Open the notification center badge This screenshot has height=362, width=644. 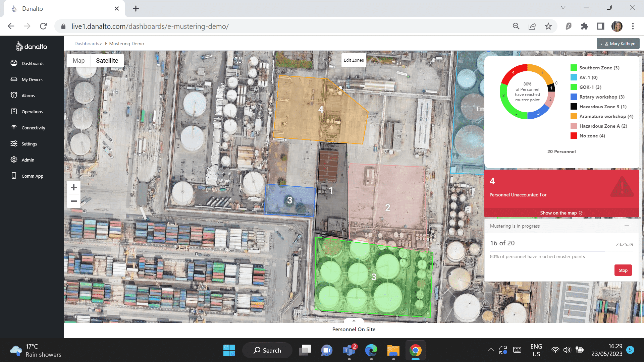(630, 350)
